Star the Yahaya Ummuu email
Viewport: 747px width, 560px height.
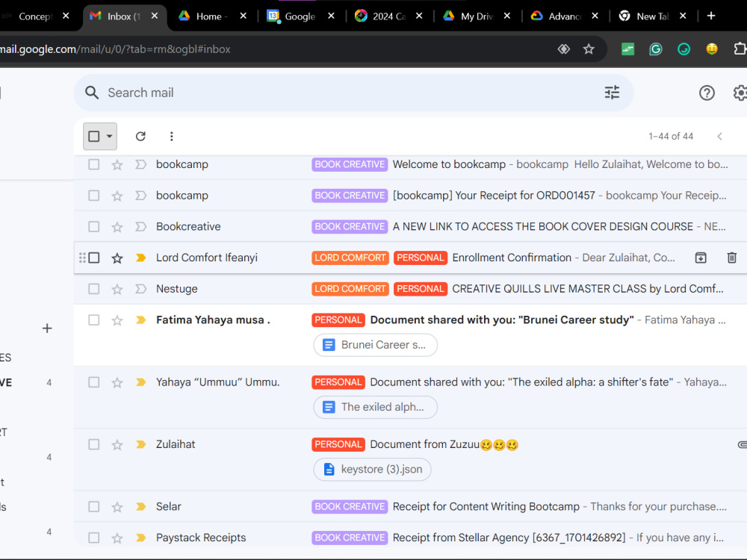point(117,382)
